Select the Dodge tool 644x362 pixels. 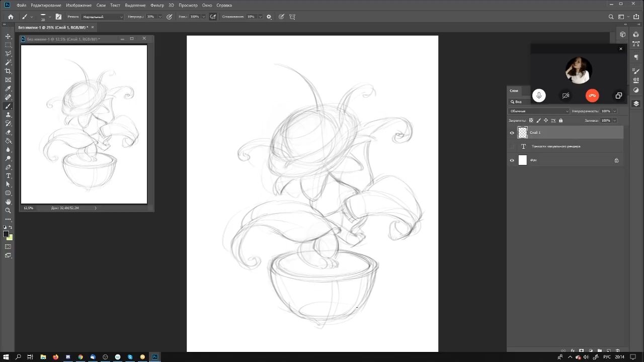point(8,158)
